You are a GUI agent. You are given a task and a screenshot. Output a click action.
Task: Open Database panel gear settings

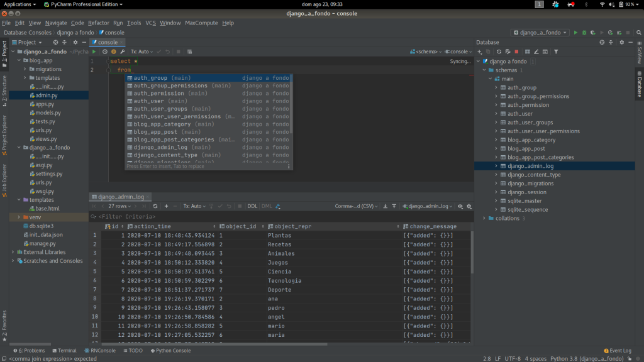coord(621,42)
